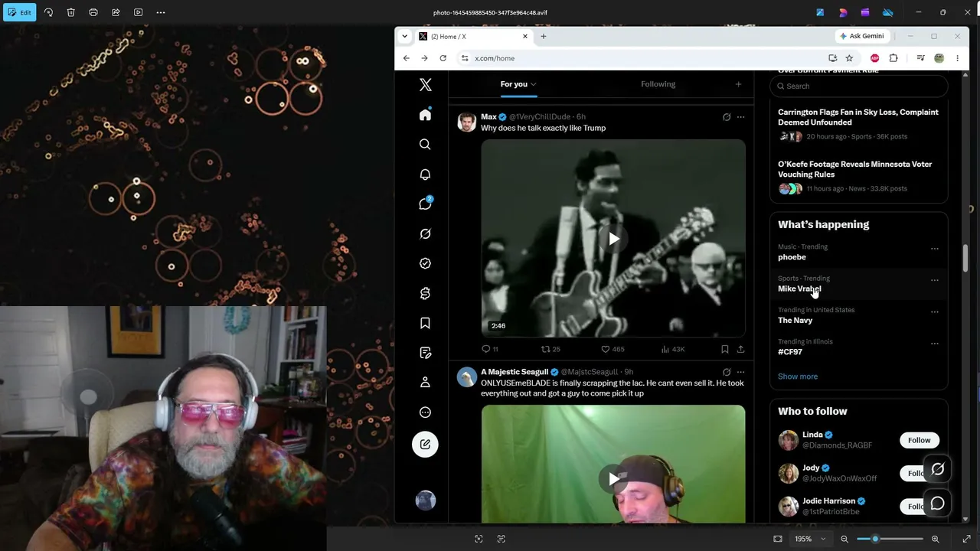This screenshot has height=551, width=980.
Task: Click the phoebe trending topic
Action: (792, 257)
